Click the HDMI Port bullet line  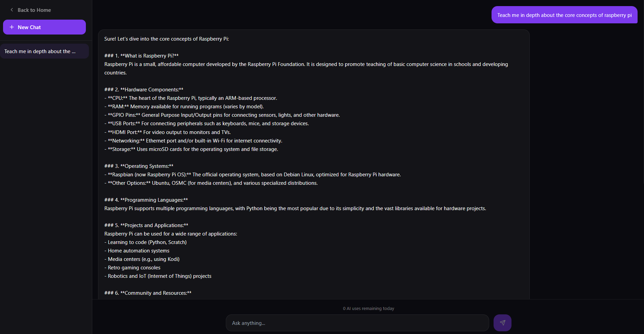(168, 132)
